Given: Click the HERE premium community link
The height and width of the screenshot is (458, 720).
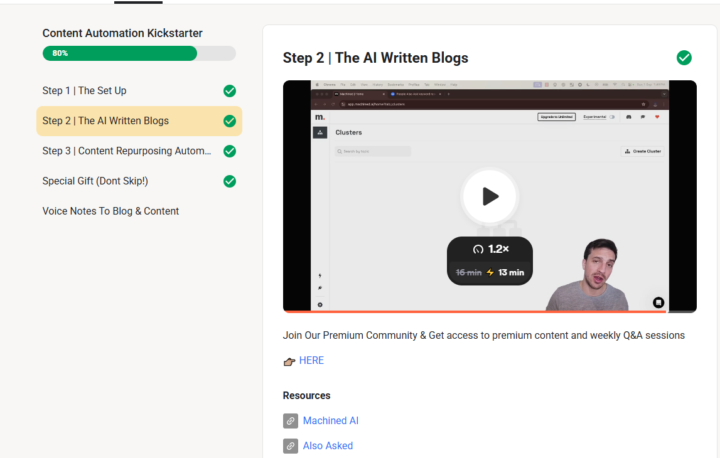Looking at the screenshot, I should tap(311, 361).
